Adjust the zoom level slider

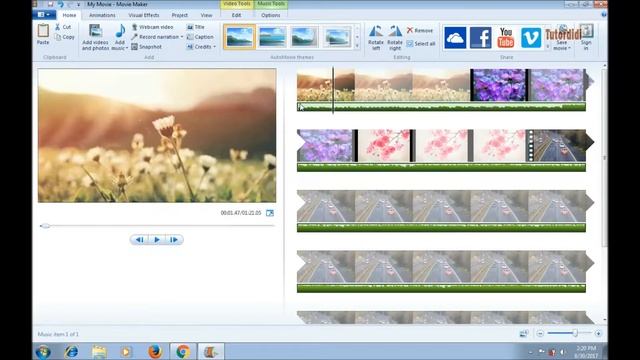pos(575,333)
